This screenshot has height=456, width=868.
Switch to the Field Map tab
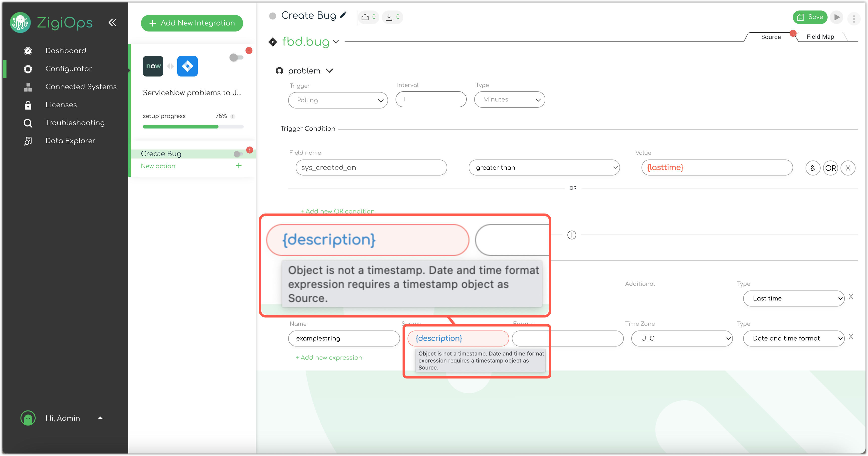[x=820, y=37]
